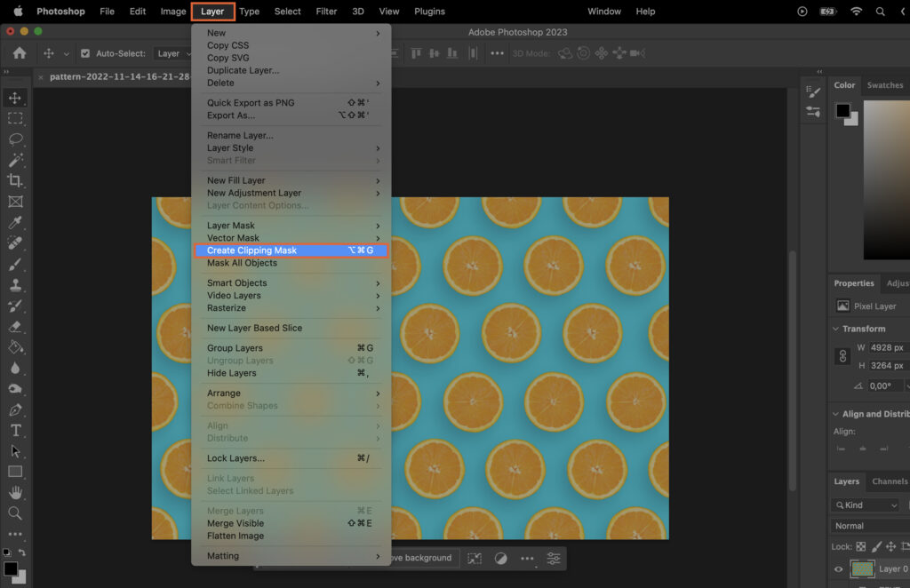Pick the Eyedropper tool

[x=15, y=222]
